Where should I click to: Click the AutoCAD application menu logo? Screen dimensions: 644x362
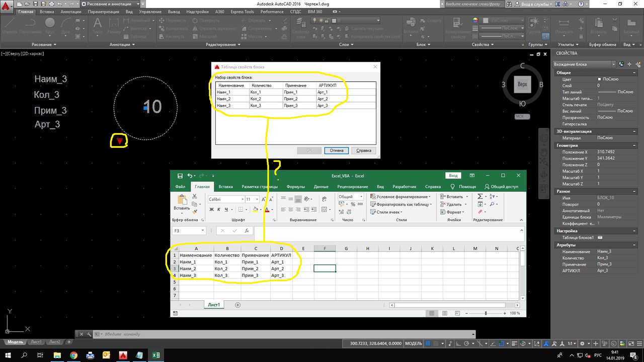pyautogui.click(x=7, y=6)
